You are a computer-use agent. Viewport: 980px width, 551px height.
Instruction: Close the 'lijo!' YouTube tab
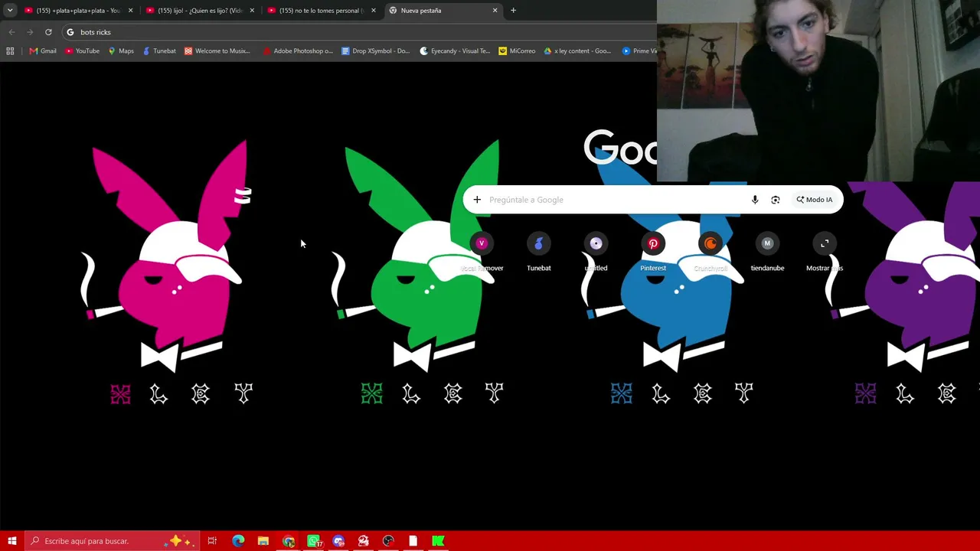[252, 11]
